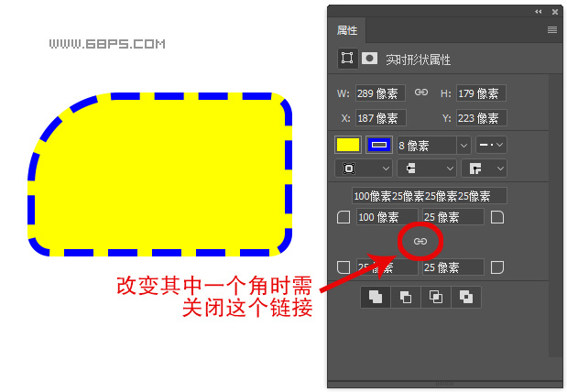This screenshot has width=567, height=392.
Task: Click the X field showing 187 像素
Action: pyautogui.click(x=381, y=118)
